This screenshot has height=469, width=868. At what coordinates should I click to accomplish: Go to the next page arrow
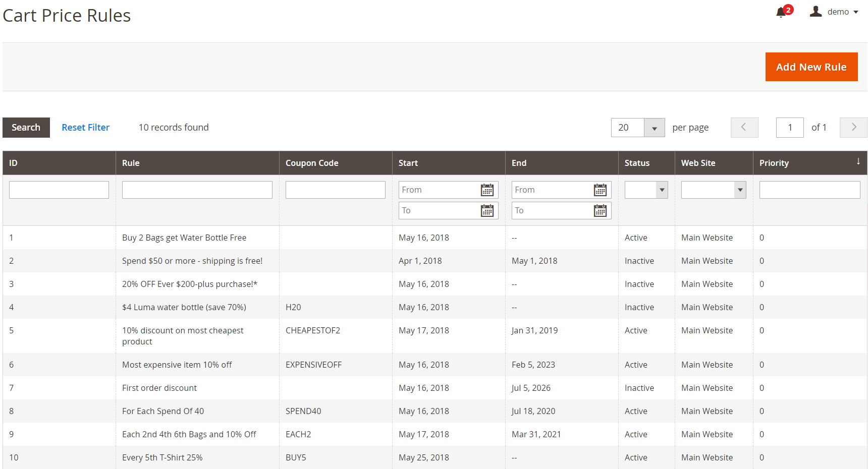pyautogui.click(x=853, y=128)
